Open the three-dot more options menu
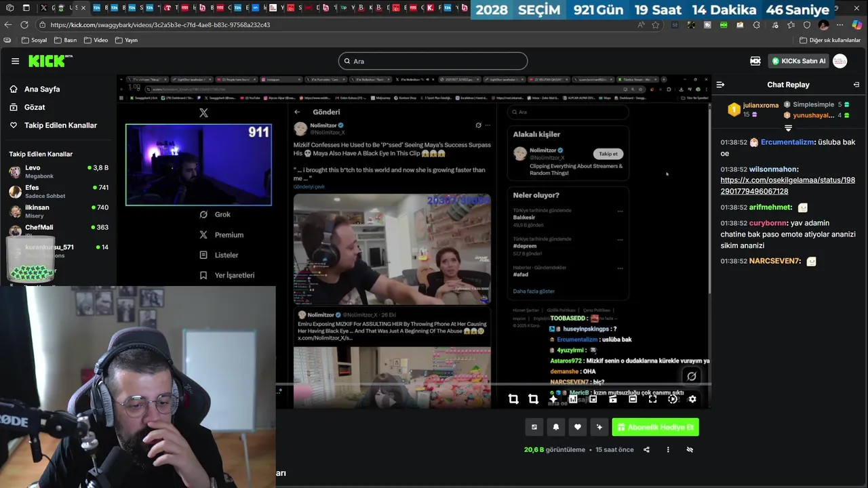Viewport: 868px width, 488px height. [668, 449]
